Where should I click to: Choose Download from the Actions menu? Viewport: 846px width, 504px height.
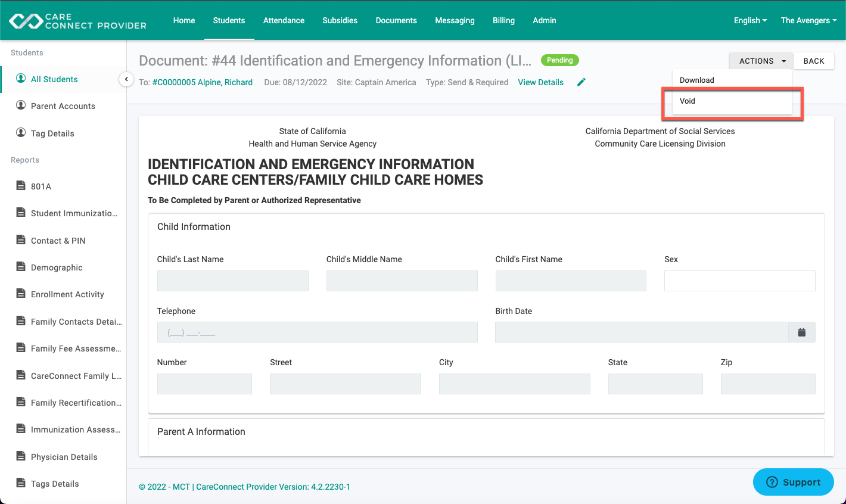coord(732,80)
